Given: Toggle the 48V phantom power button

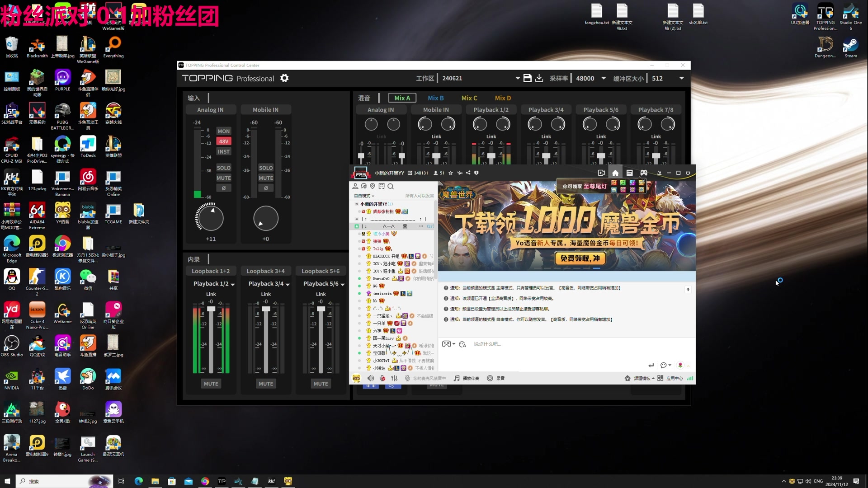Looking at the screenshot, I should coord(223,141).
